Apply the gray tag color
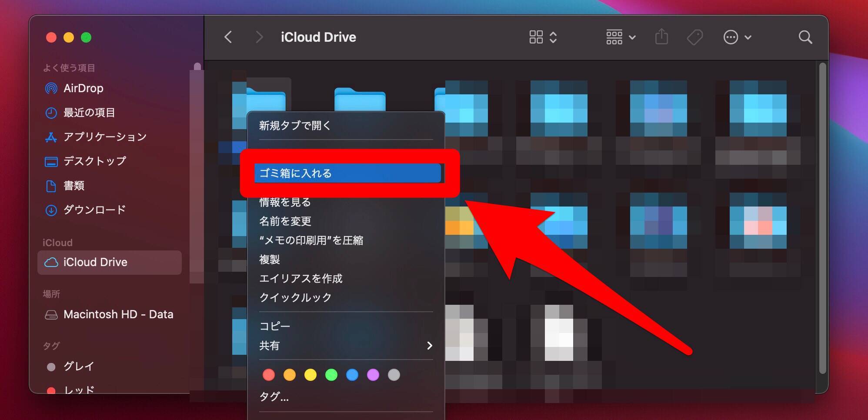This screenshot has height=420, width=868. [394, 375]
